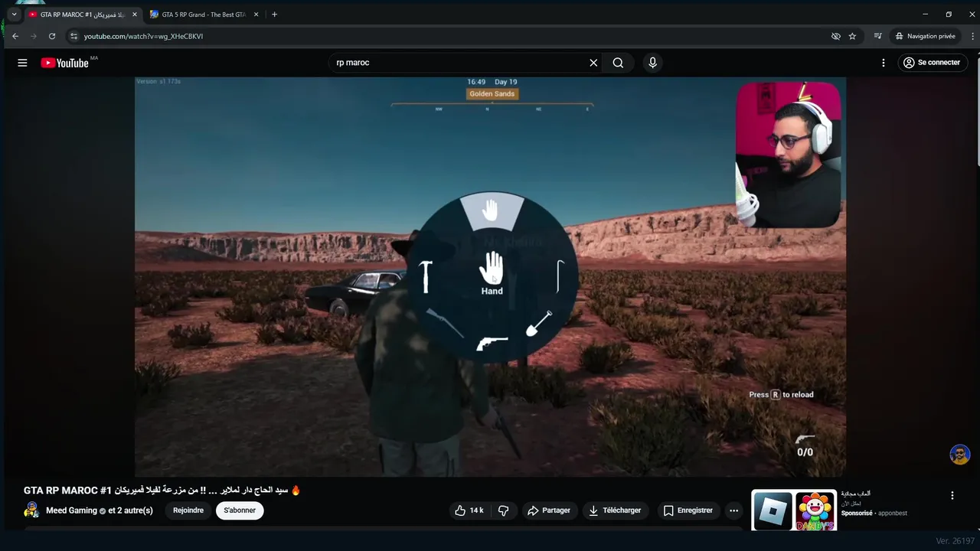Click the Sponsorisé apponbest ad label
Viewport: 980px width, 551px height.
click(x=874, y=514)
